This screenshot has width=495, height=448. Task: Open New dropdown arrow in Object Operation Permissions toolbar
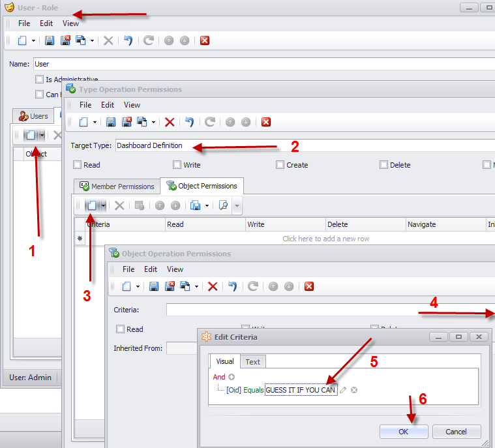138,287
